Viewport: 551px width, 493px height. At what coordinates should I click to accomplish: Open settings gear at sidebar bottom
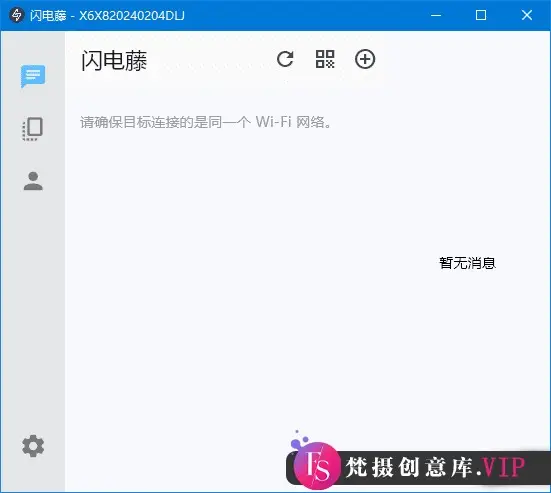[x=33, y=446]
